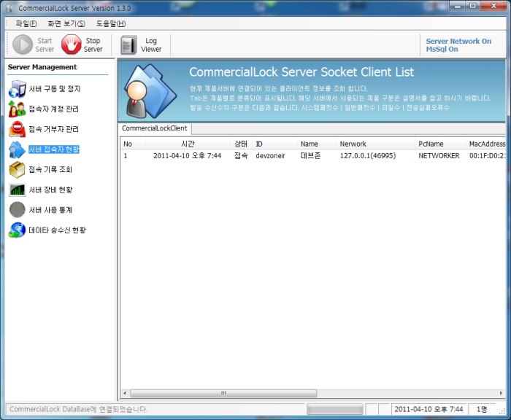Select 접속 기록 조회 in sidebar
Screen dimensions: 511x420
tap(50, 170)
